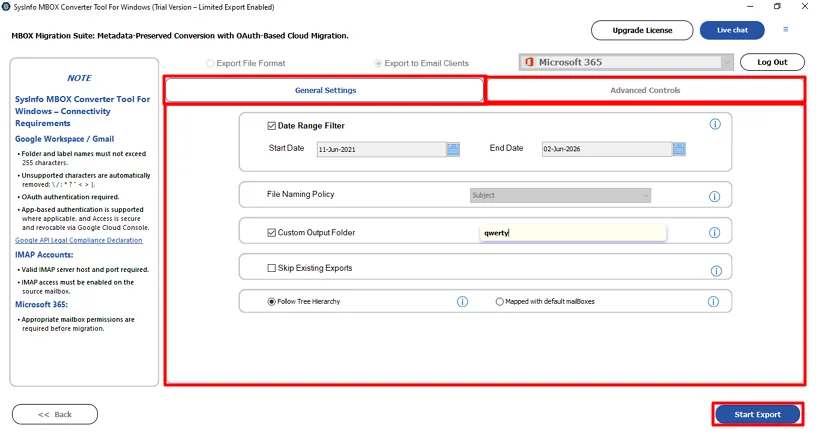Image resolution: width=820 pixels, height=437 pixels.
Task: Open Google API Legal Compliance Declaration link
Action: 78,240
